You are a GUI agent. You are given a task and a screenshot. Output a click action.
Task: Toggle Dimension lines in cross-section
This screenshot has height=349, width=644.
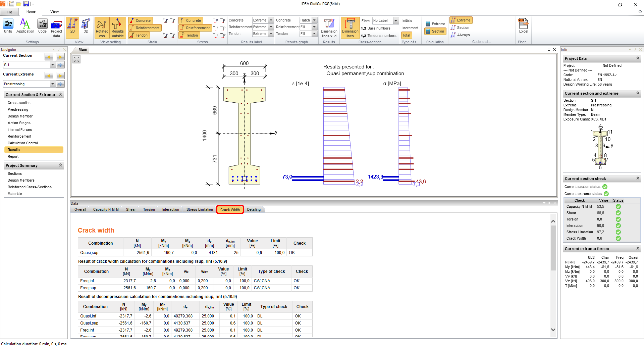tap(350, 28)
